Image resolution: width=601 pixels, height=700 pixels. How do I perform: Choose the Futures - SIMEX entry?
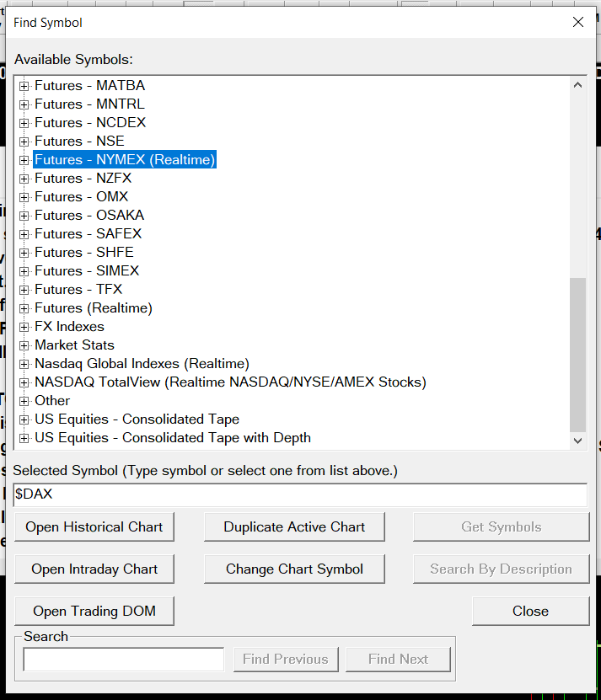click(87, 271)
